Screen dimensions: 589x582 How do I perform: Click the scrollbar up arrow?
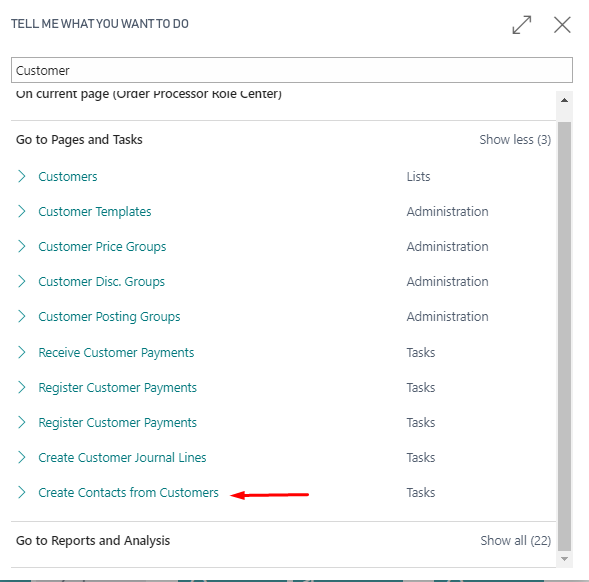point(564,100)
